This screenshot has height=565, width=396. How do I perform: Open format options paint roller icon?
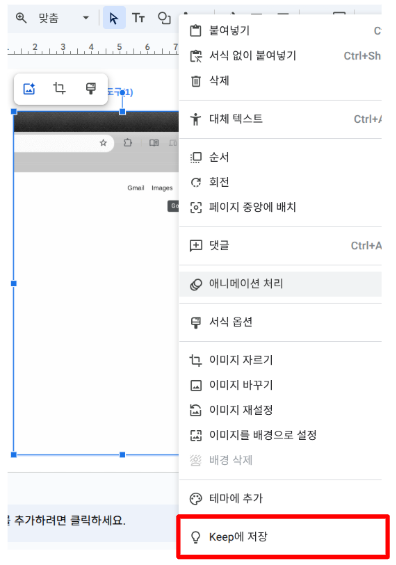pos(90,89)
